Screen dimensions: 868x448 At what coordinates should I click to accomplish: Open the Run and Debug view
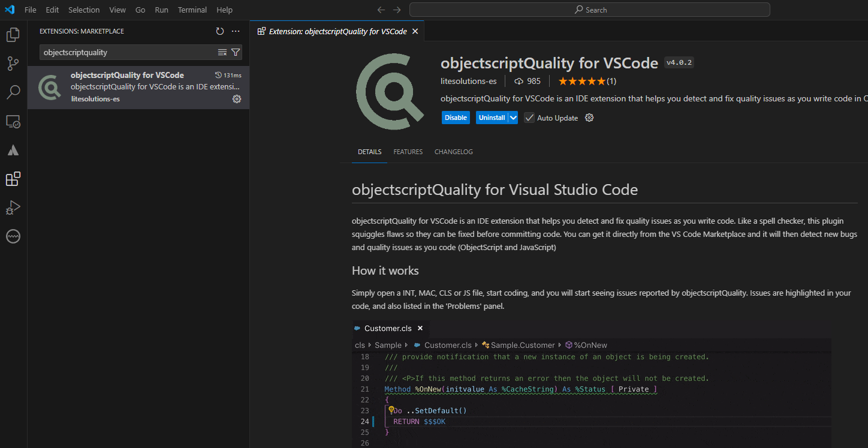coord(13,208)
